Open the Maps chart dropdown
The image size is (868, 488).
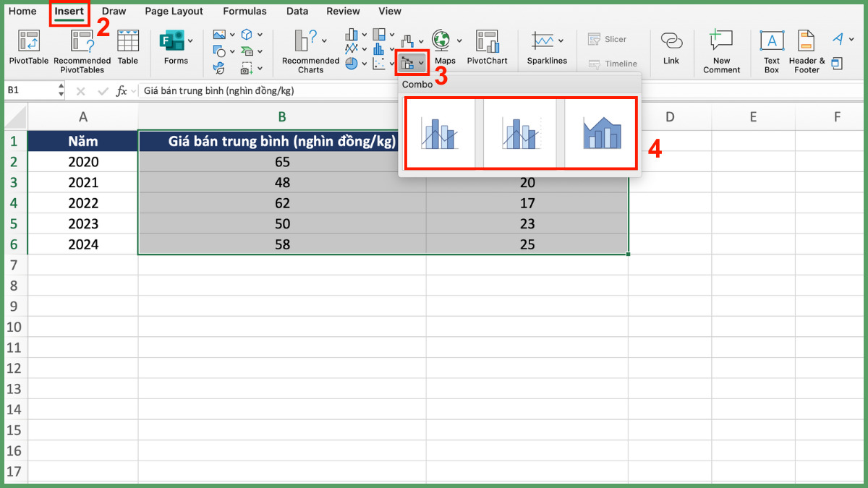459,40
